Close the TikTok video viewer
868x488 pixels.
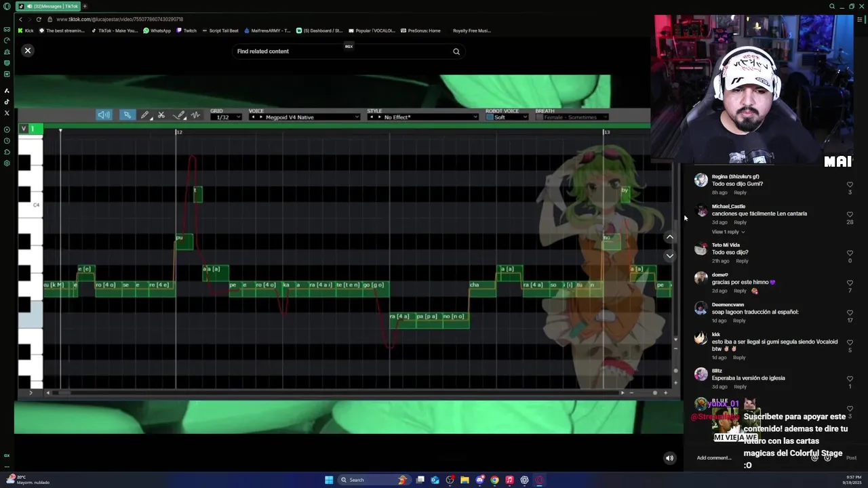[28, 51]
